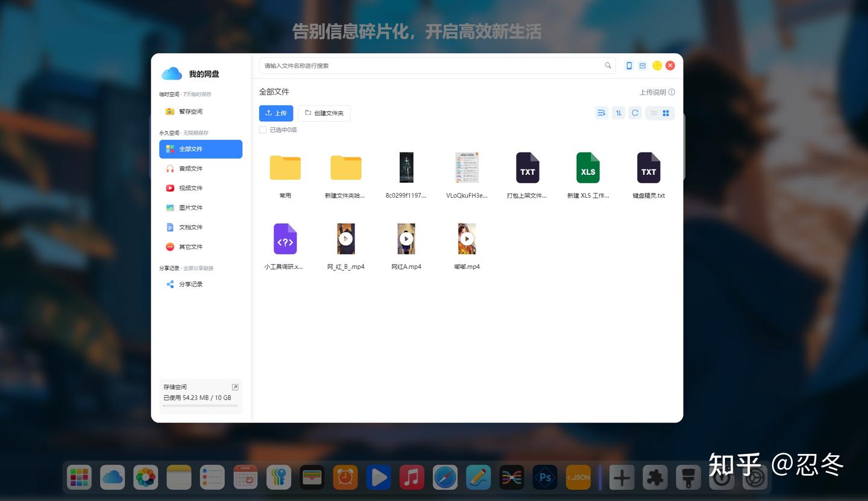This screenshot has height=501, width=868.
Task: Open the 上传说明 link
Action: [653, 92]
